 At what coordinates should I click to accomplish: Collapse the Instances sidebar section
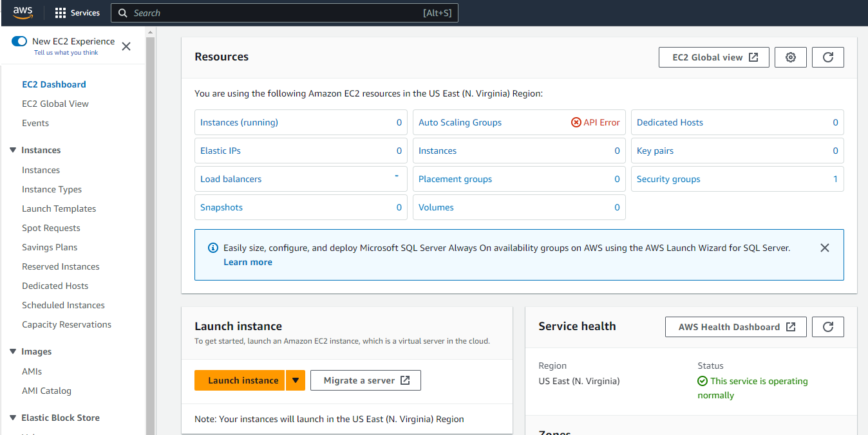click(x=13, y=150)
